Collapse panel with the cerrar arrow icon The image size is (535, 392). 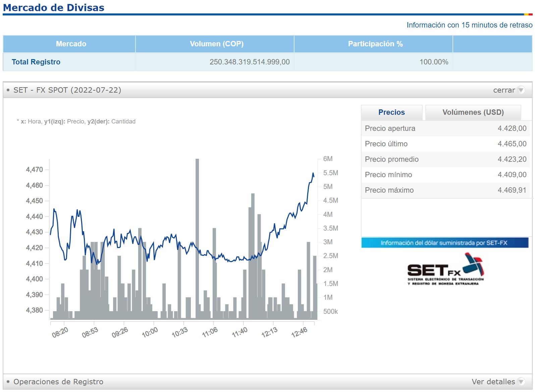[521, 90]
